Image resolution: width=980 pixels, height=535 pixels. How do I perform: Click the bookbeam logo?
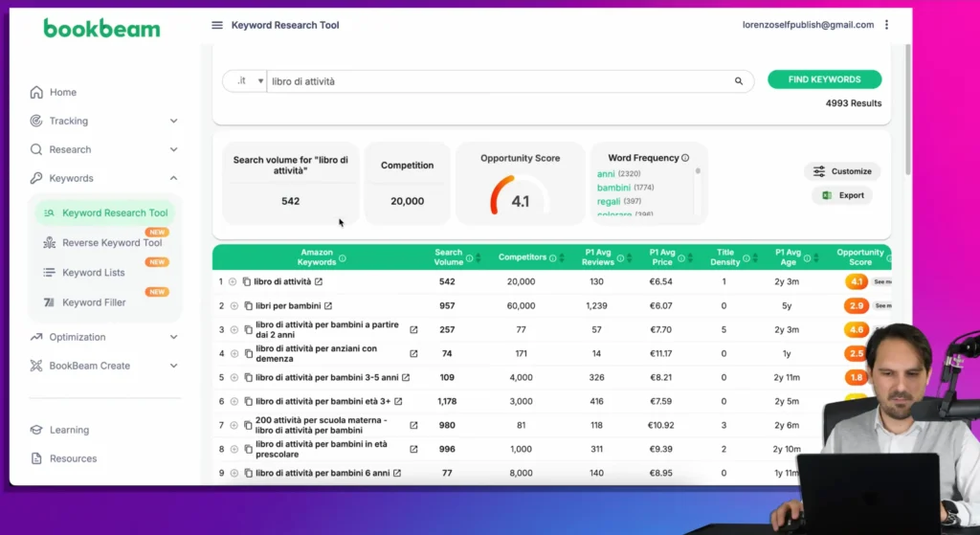click(101, 29)
